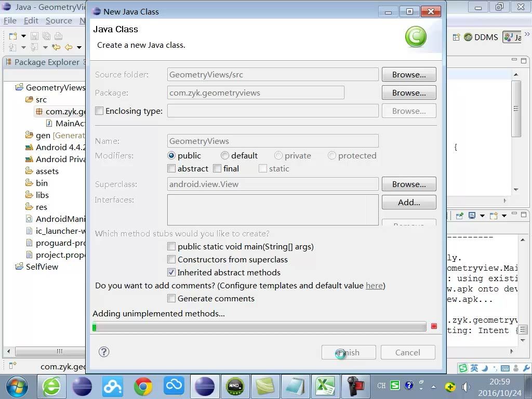Click the Sogou S icon in system tray
Screen dimensions: 532x399
point(395,385)
